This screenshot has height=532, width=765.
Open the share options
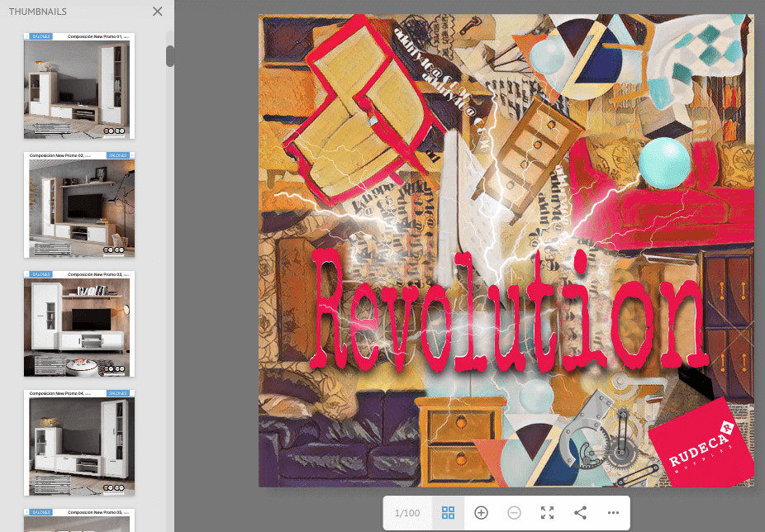(x=580, y=513)
